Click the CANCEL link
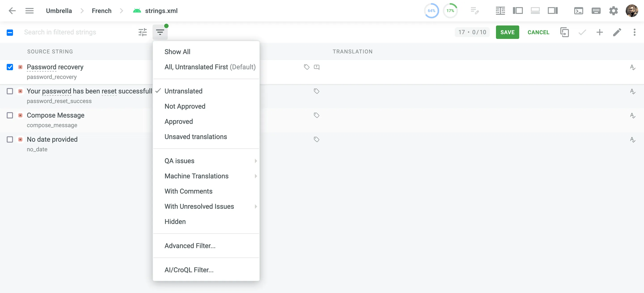Image resolution: width=644 pixels, height=293 pixels. coord(538,32)
